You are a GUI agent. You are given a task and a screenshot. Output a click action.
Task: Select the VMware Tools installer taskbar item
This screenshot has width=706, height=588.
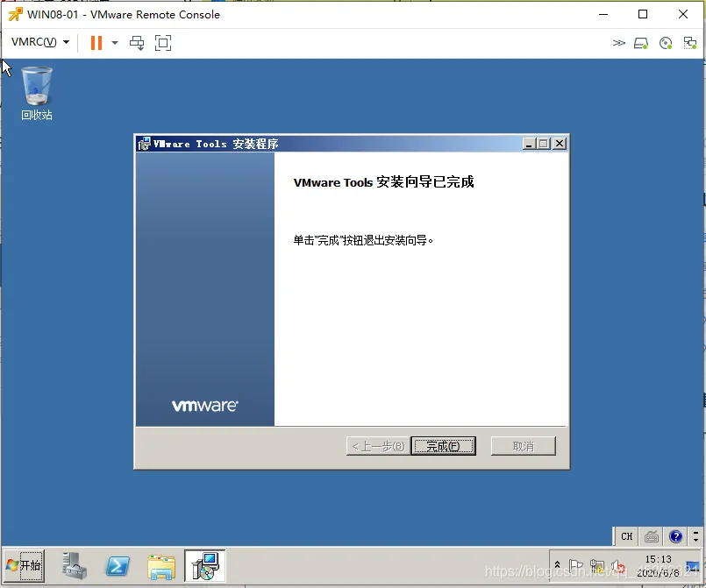coord(205,565)
